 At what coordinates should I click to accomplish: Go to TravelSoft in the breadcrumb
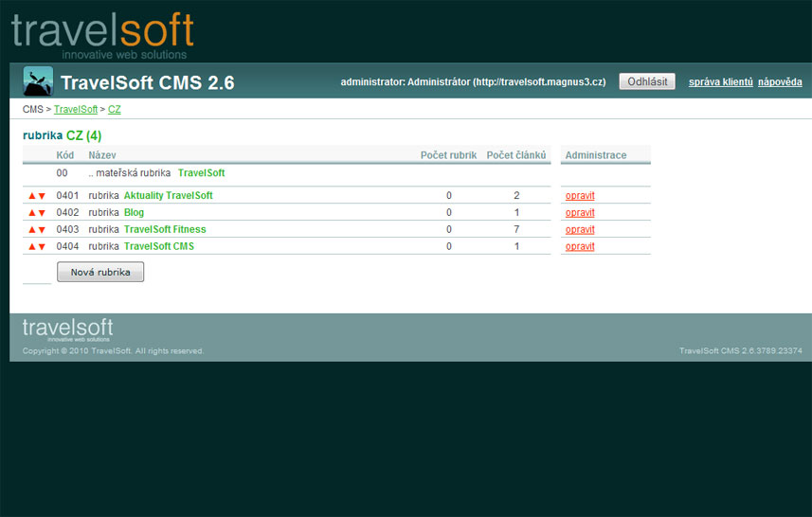[76, 109]
